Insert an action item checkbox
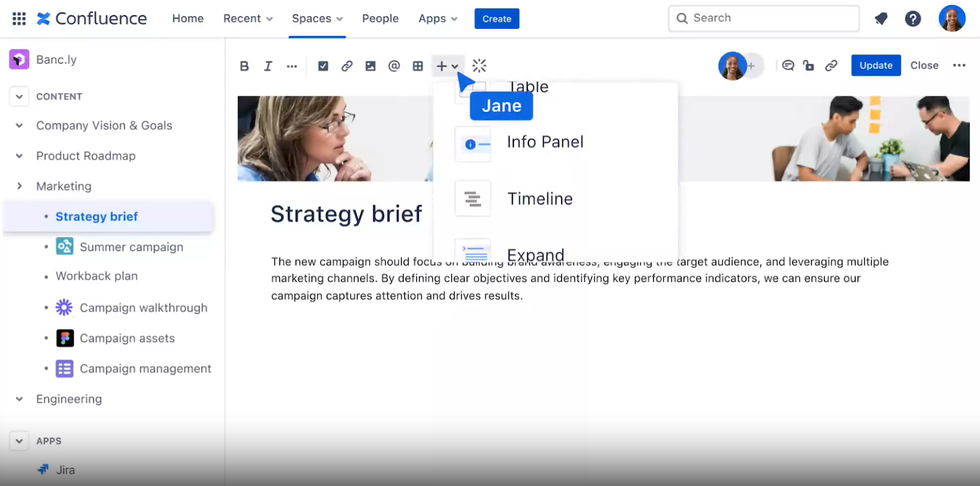The height and width of the screenshot is (486, 980). coord(323,66)
